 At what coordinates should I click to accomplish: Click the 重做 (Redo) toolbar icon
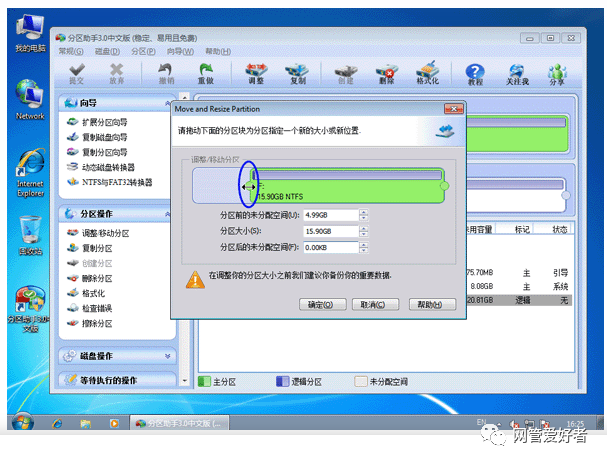(205, 73)
